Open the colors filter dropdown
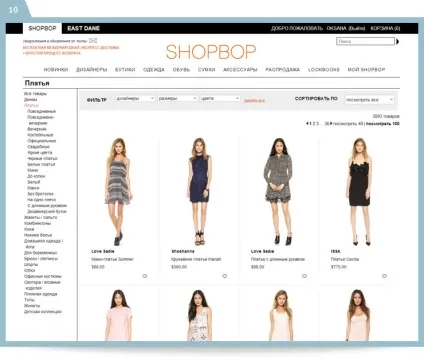424x360 pixels. [x=220, y=98]
